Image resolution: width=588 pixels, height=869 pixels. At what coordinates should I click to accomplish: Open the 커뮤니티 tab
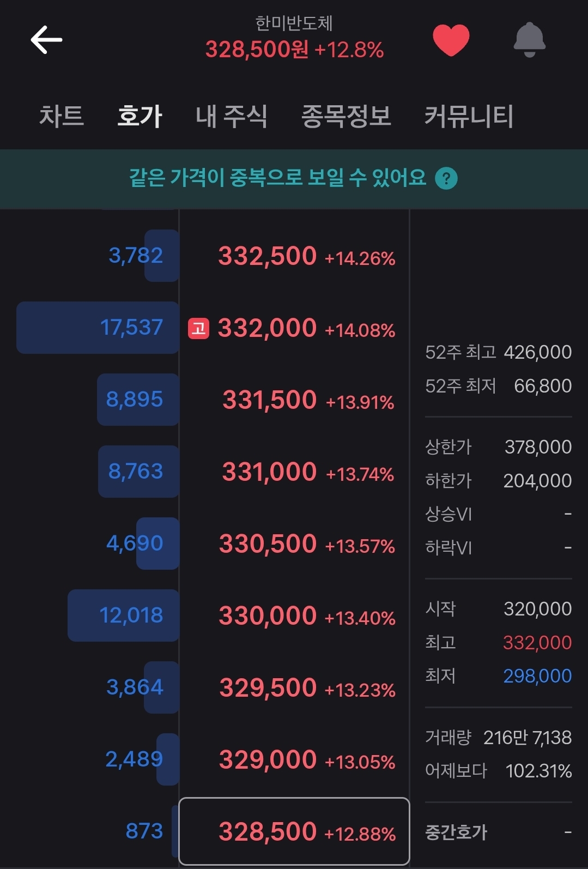[469, 116]
